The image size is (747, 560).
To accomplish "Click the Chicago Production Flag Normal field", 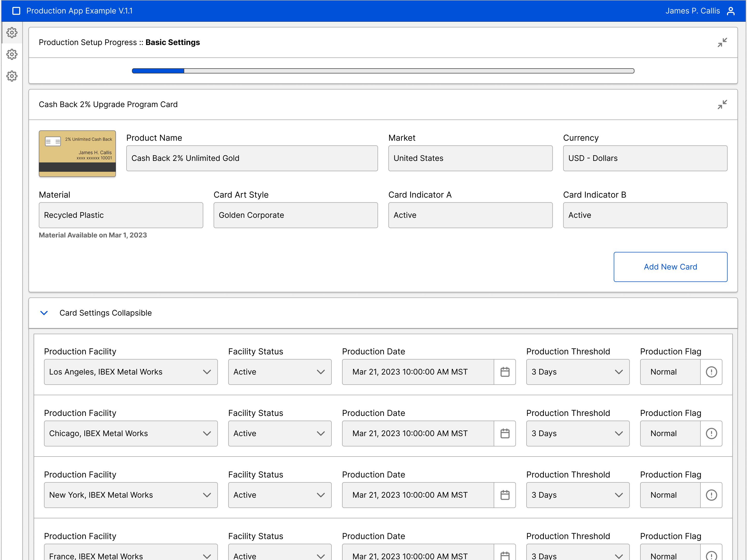I will tap(670, 434).
